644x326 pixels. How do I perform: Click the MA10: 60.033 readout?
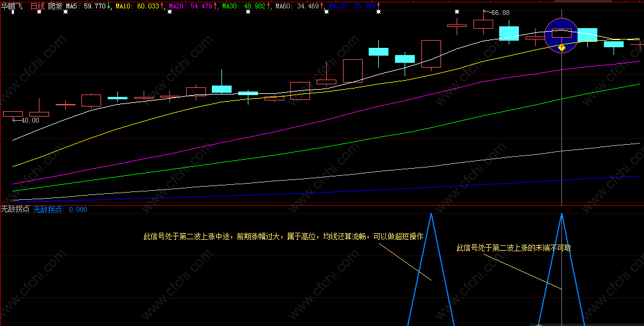tap(137, 6)
